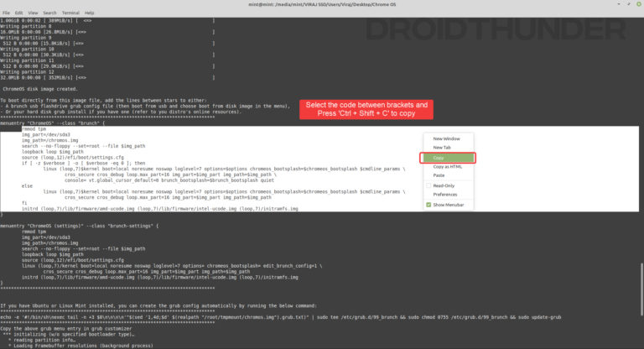
Task: Uncheck the Show Menubar checkbox
Action: point(428,205)
